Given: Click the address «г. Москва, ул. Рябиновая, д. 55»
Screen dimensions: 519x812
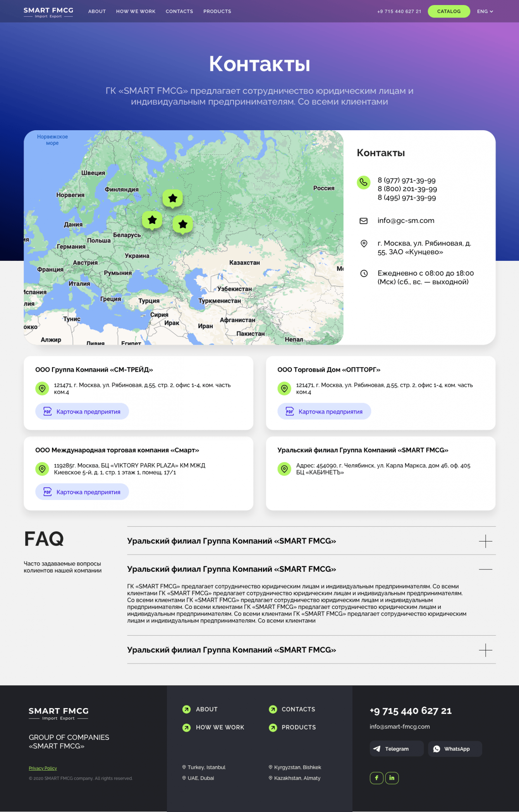Looking at the screenshot, I should (424, 248).
